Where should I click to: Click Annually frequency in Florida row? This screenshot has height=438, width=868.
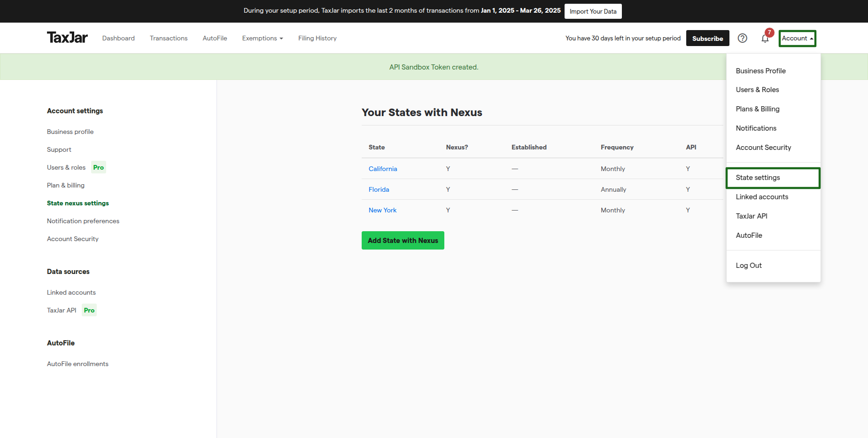613,189
